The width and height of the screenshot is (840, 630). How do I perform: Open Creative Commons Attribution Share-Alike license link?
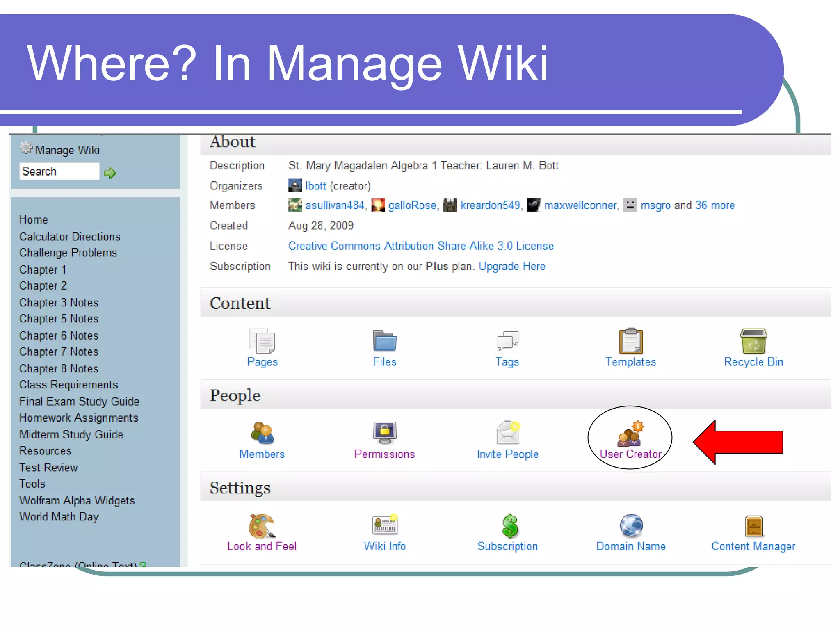point(421,246)
